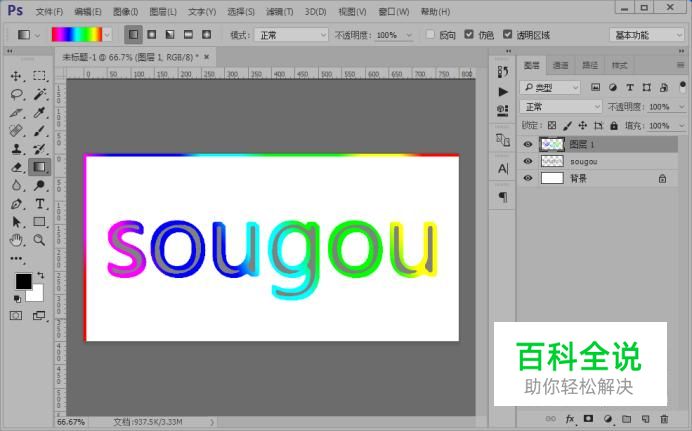This screenshot has height=431, width=692.
Task: Open the 基本功能 workspace dropdown
Action: [x=647, y=35]
